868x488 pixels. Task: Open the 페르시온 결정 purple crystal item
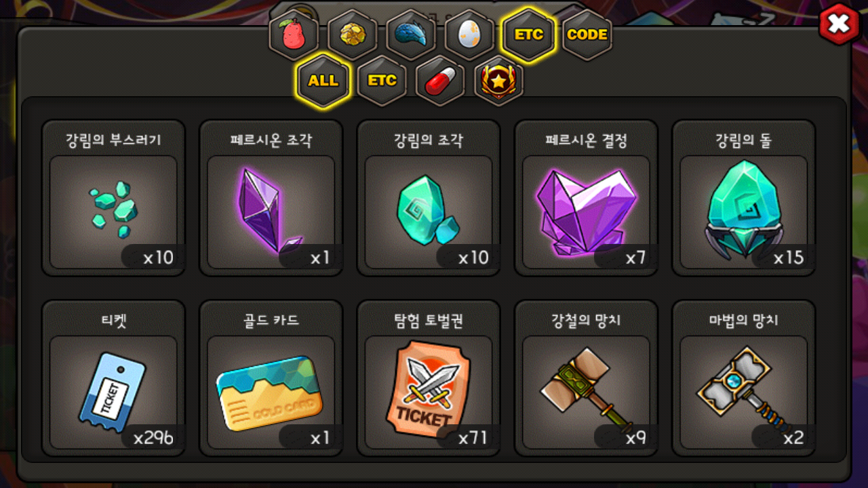pos(586,198)
